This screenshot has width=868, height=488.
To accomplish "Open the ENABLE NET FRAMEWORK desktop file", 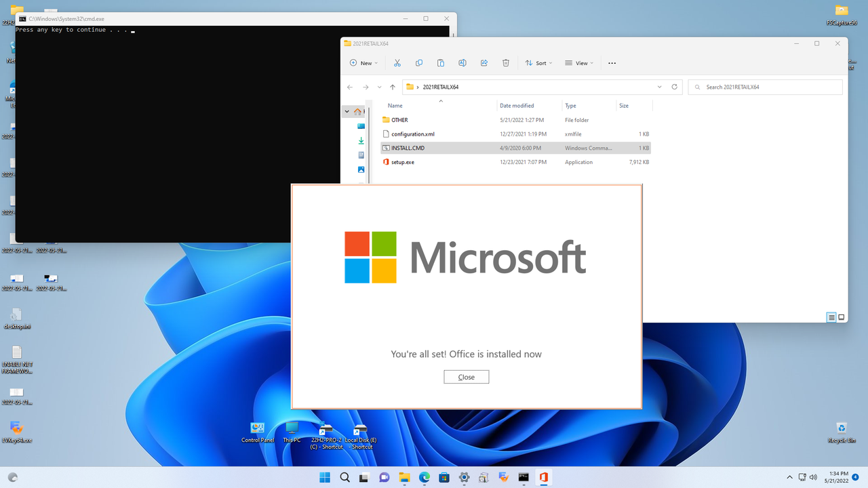I will click(17, 360).
